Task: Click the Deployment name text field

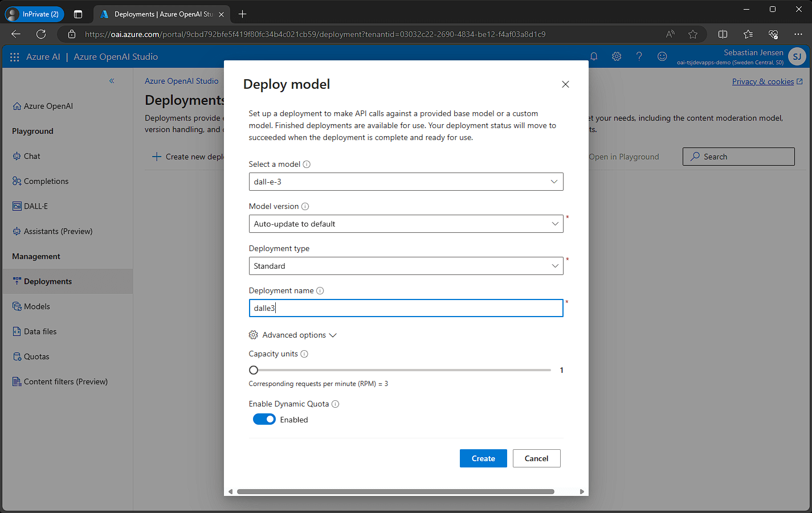Action: point(406,308)
